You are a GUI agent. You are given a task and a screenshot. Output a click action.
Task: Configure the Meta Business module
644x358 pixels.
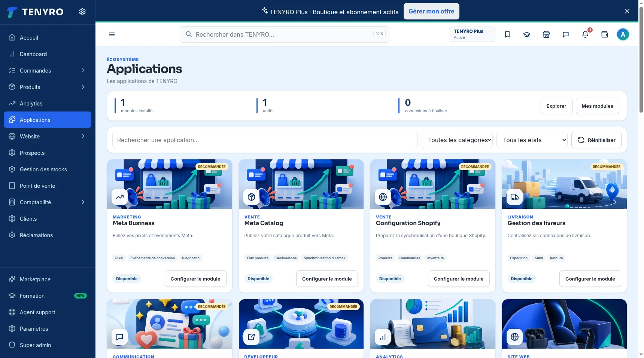195,279
